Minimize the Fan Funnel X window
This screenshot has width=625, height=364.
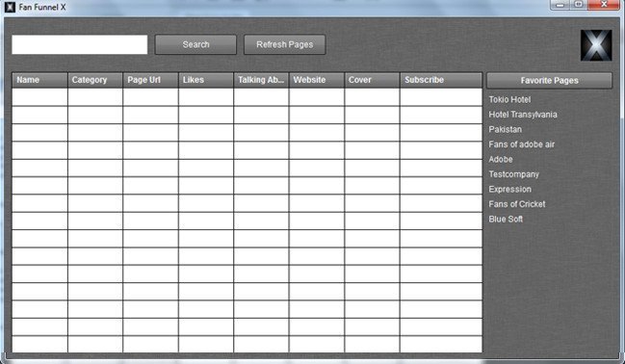tap(560, 5)
